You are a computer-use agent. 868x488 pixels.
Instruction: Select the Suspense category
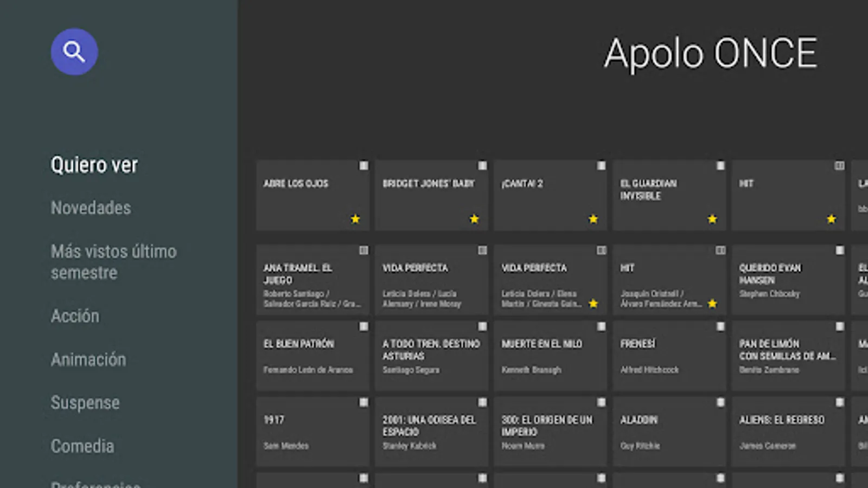[x=85, y=403]
